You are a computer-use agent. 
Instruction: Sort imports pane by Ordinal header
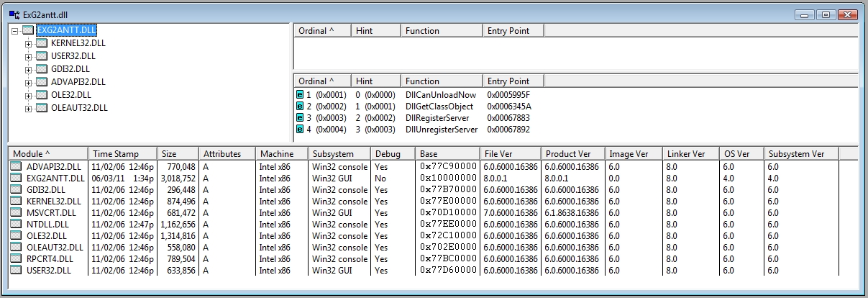(x=322, y=31)
